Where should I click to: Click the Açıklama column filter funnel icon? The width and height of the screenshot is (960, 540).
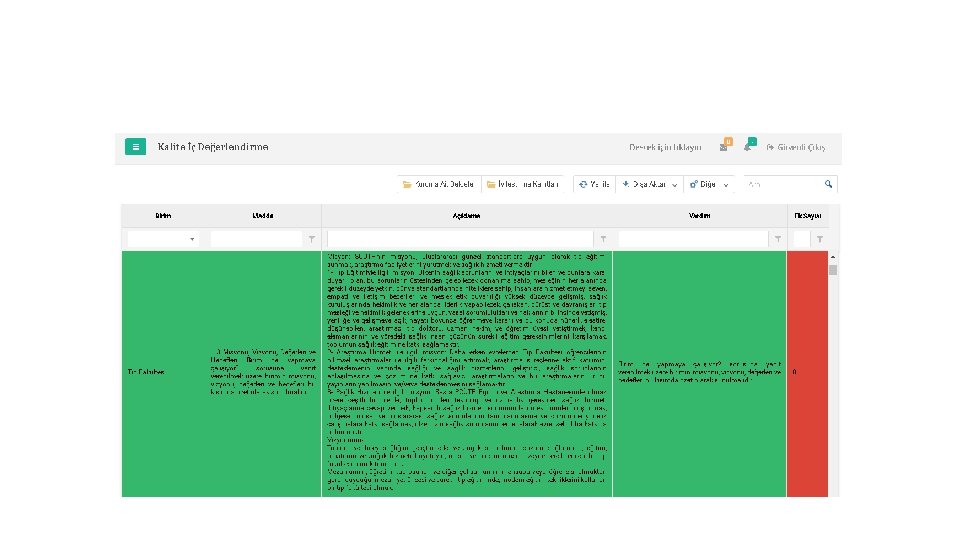pos(603,239)
